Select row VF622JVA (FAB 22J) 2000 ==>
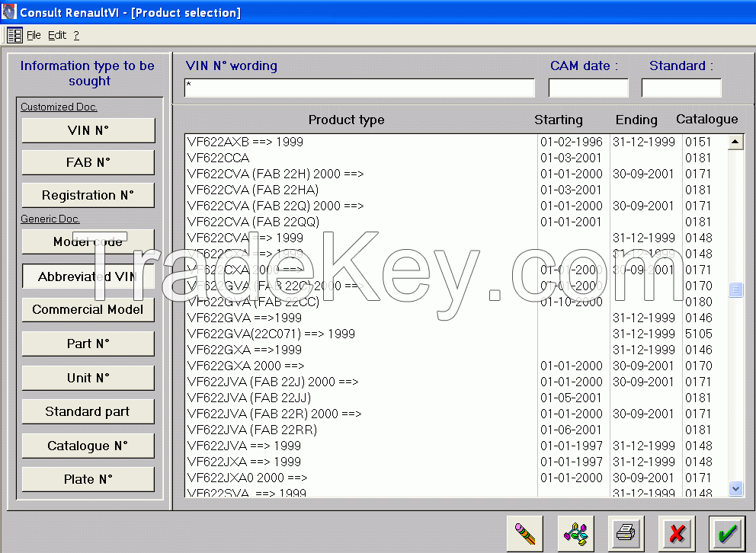Viewport: 756px width, 553px height. tap(456, 382)
